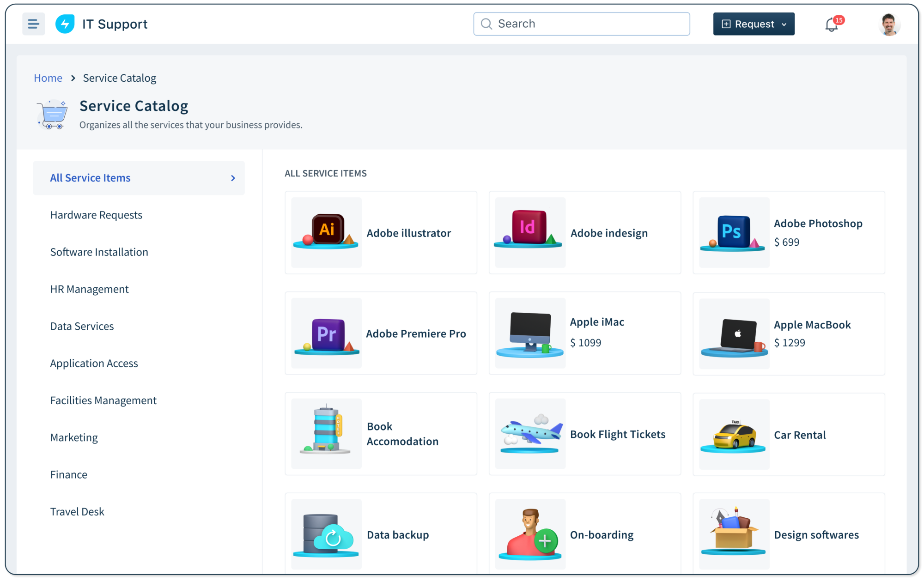The image size is (924, 582).
Task: Click the Home breadcrumb link
Action: pos(48,77)
